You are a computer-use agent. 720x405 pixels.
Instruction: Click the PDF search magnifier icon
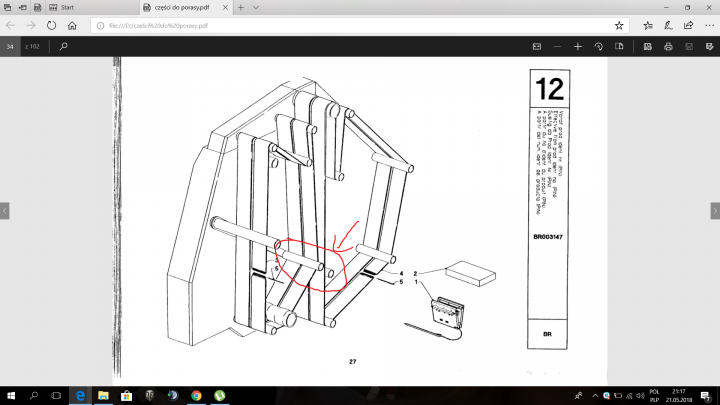tap(64, 46)
